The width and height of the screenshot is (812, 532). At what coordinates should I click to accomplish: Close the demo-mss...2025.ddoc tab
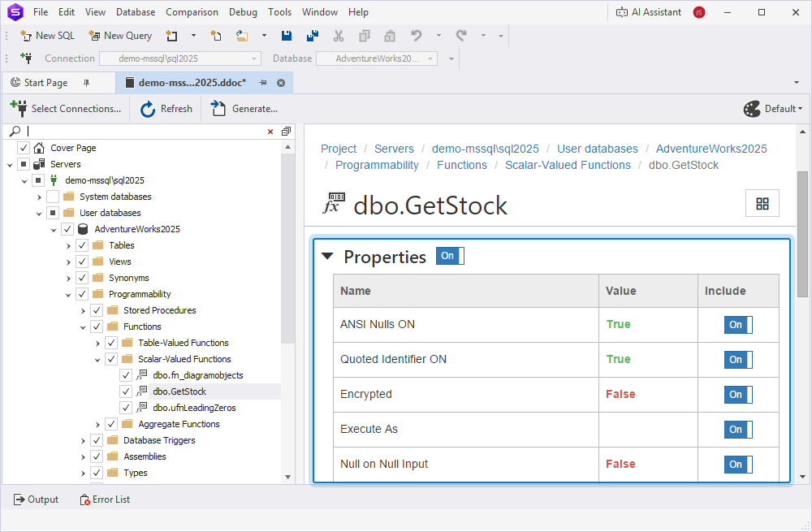pos(281,83)
